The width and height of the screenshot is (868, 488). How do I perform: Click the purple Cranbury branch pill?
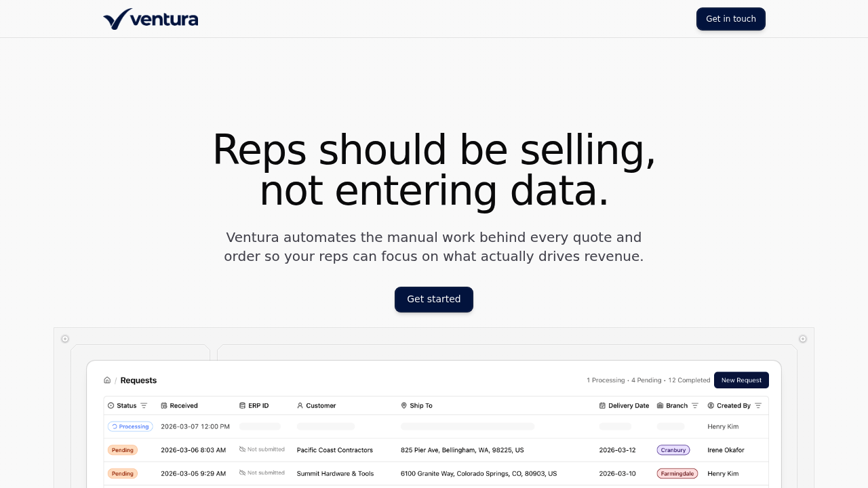pyautogui.click(x=673, y=449)
